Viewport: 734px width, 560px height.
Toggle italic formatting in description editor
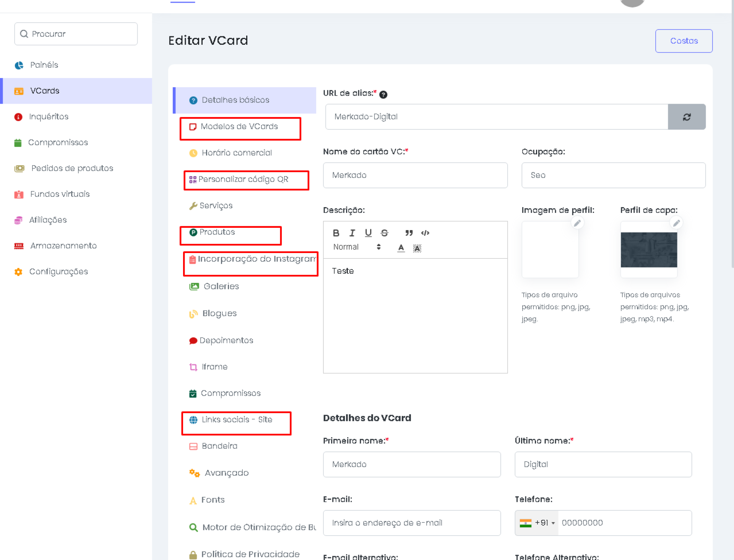(352, 233)
